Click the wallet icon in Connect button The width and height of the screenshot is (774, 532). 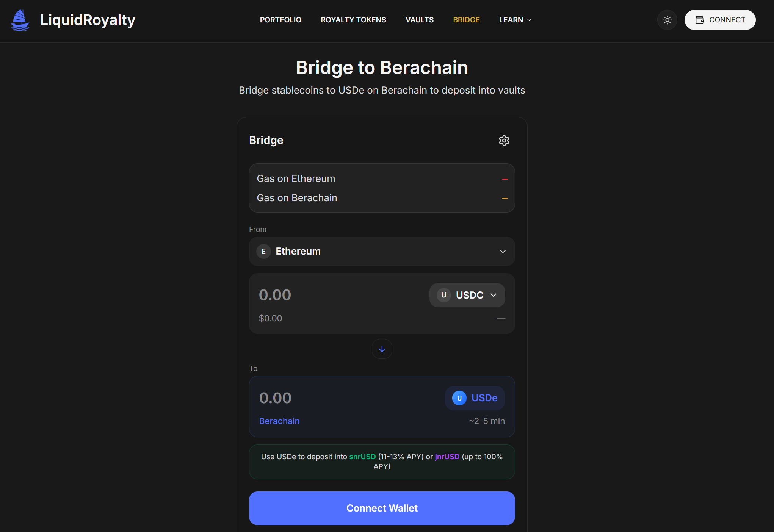(700, 20)
